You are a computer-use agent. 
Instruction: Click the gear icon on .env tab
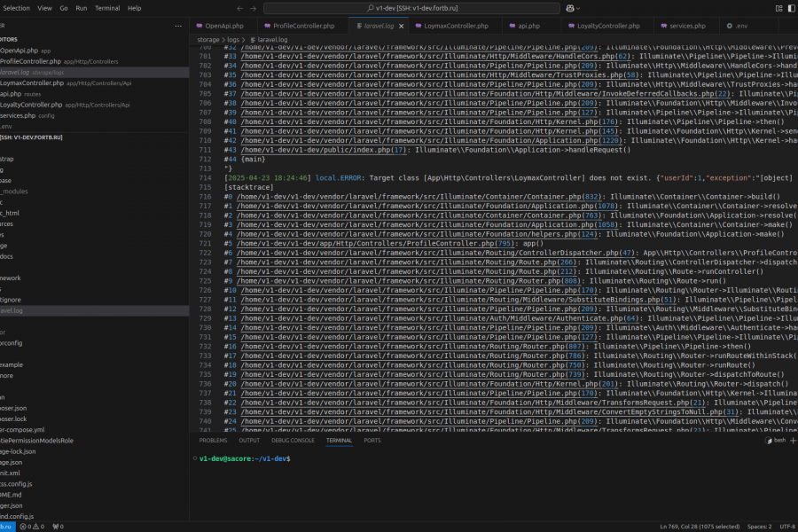click(729, 26)
